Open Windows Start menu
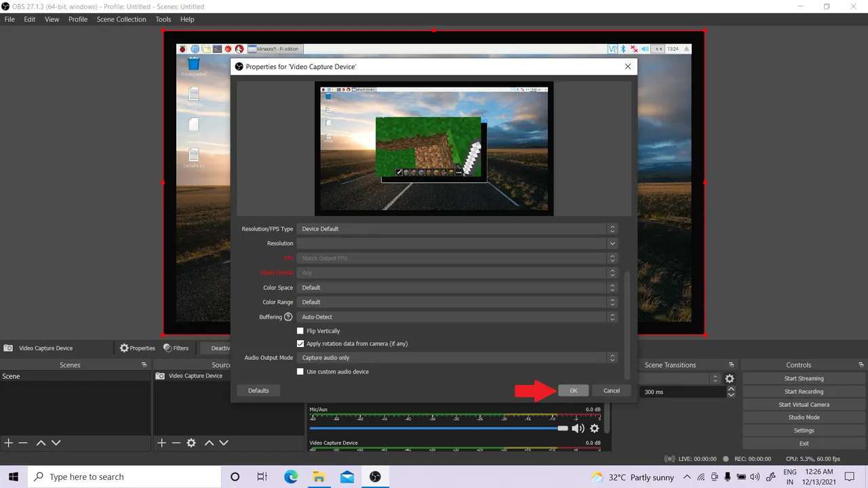 (14, 476)
